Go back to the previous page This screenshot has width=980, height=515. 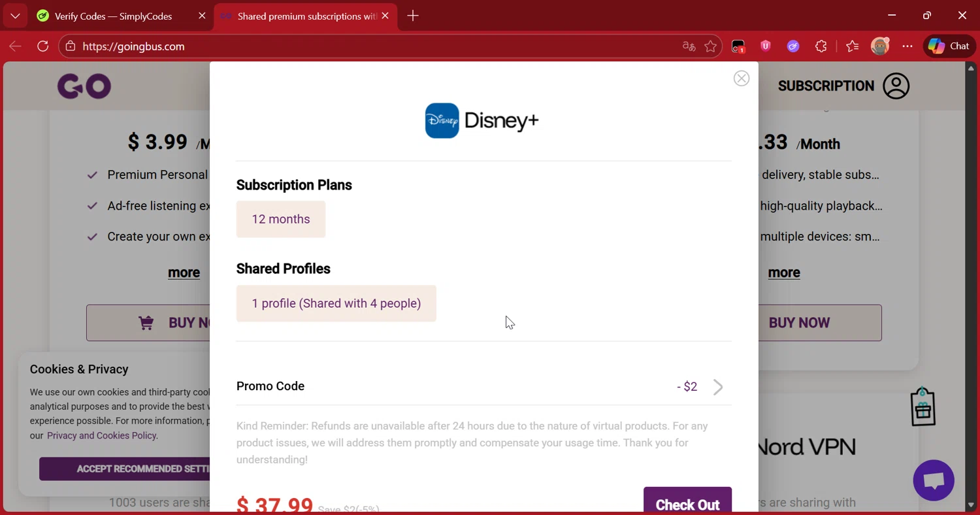(15, 46)
